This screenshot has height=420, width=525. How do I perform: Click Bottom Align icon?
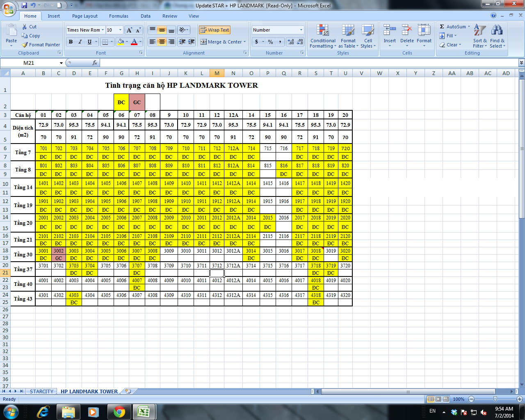coord(171,30)
